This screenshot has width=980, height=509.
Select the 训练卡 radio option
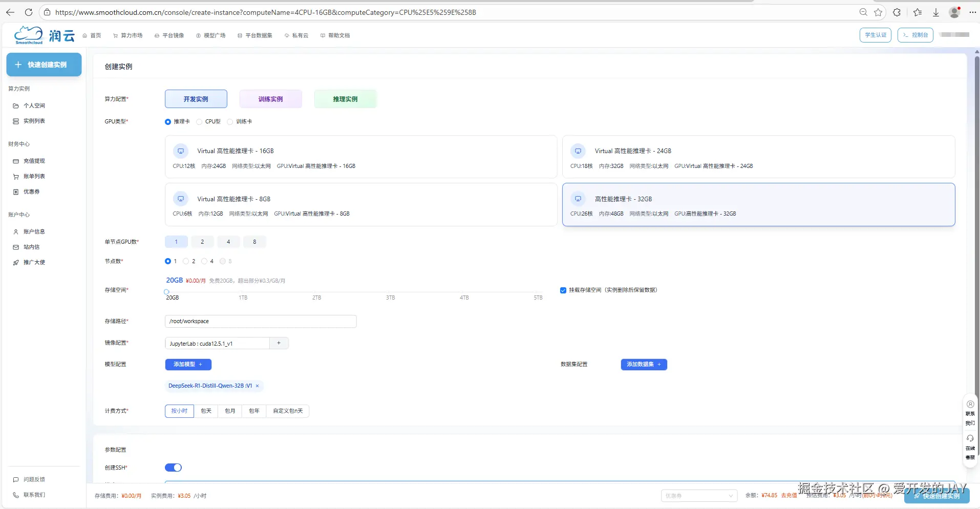230,122
